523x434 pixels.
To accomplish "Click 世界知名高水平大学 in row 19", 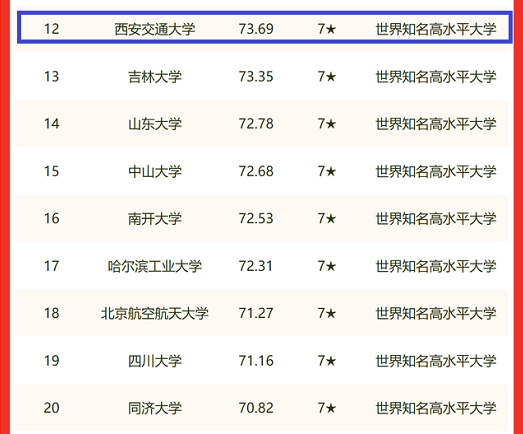I will point(436,361).
